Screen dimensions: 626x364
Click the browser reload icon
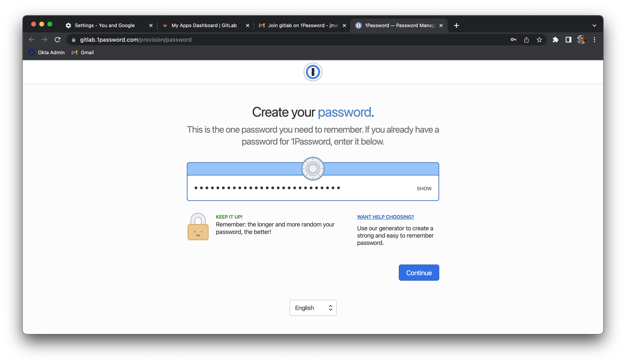click(58, 40)
